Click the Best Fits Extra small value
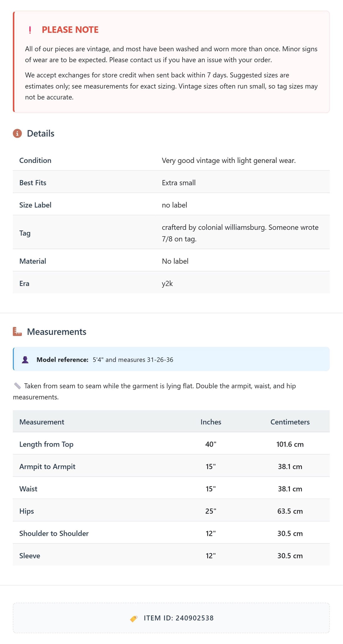This screenshot has width=343, height=644. tap(179, 182)
